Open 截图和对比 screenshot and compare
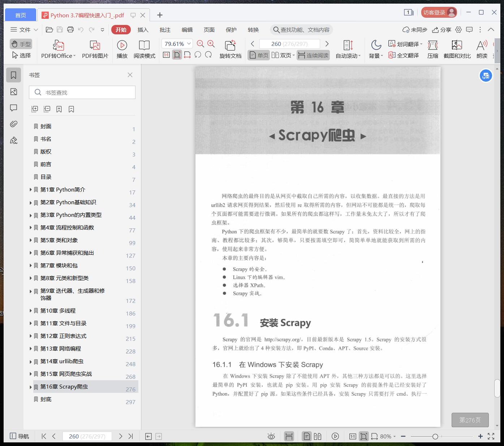The image size is (504, 446). tap(457, 50)
